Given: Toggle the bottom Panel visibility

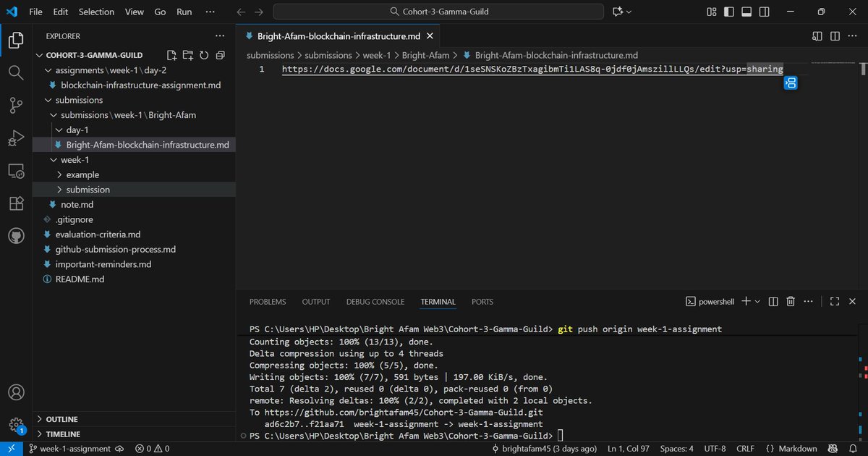Looking at the screenshot, I should click(746, 12).
